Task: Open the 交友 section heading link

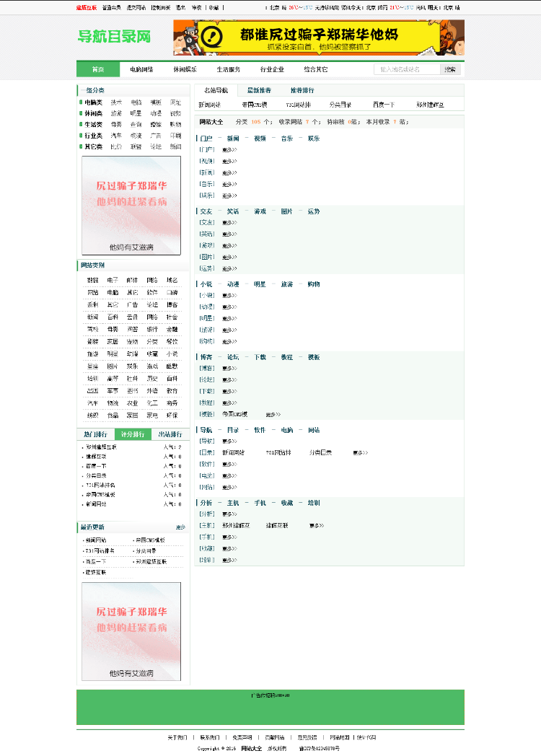Action: pos(206,211)
